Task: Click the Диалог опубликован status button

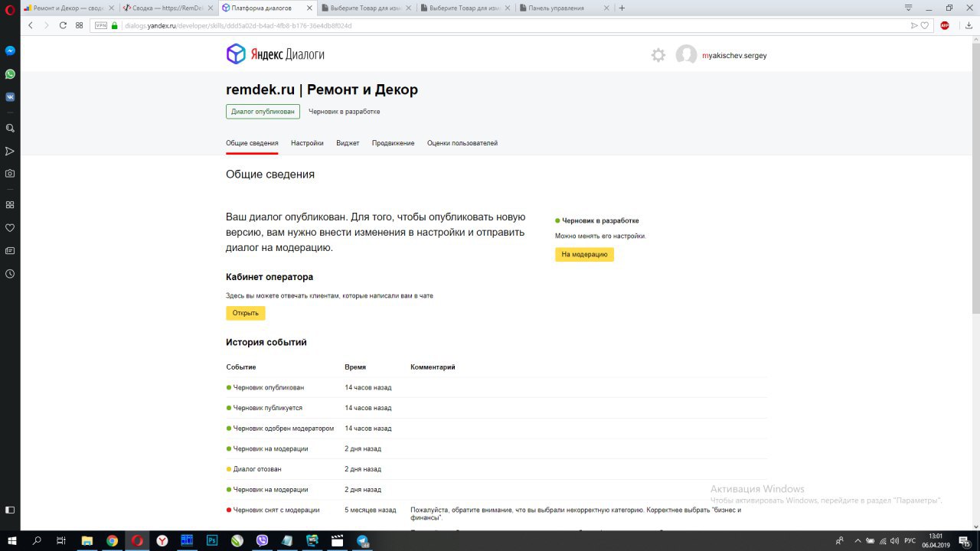Action: (263, 112)
